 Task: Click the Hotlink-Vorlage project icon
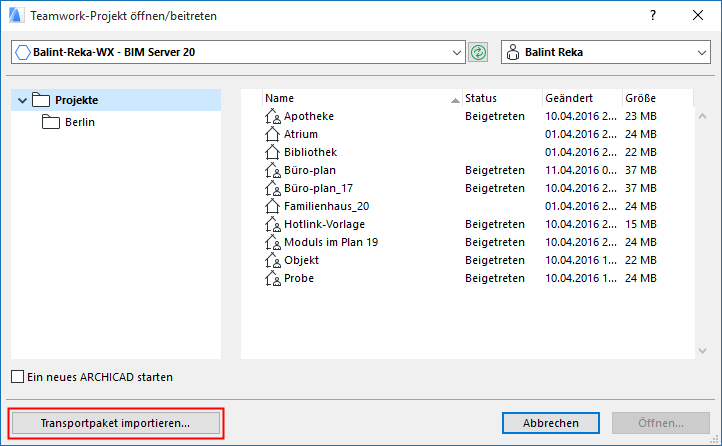[x=273, y=224]
